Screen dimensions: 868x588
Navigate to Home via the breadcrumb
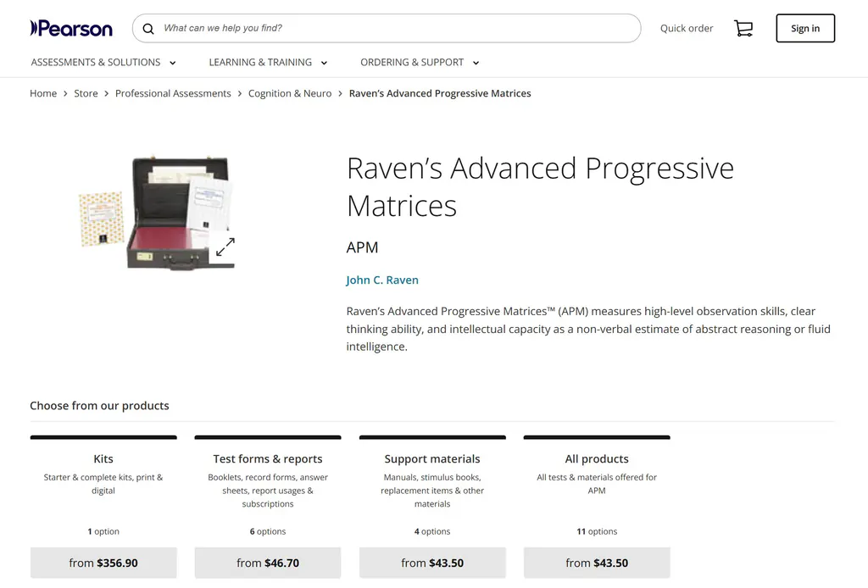tap(43, 93)
